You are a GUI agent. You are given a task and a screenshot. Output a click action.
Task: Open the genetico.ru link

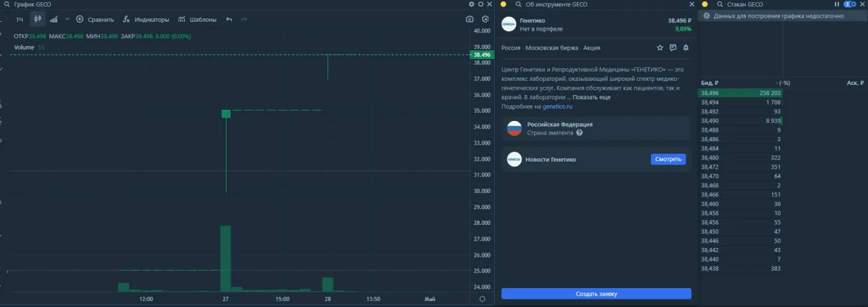coord(557,107)
